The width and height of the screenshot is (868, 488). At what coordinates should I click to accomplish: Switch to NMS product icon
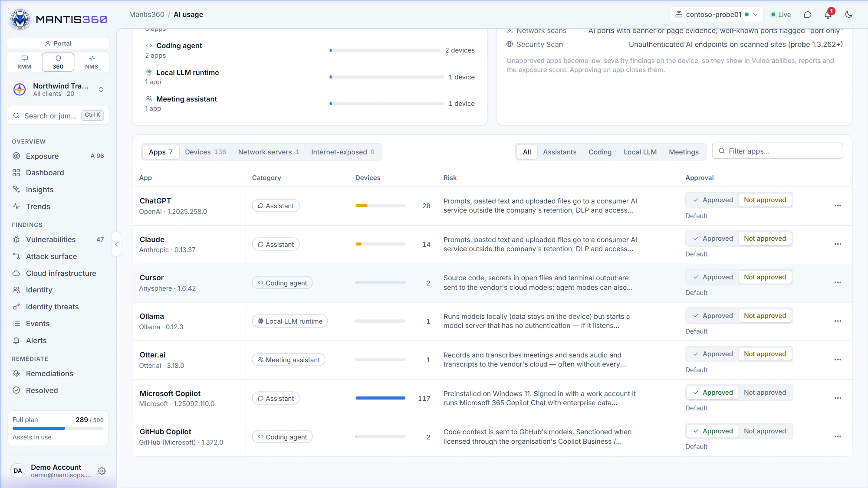92,62
